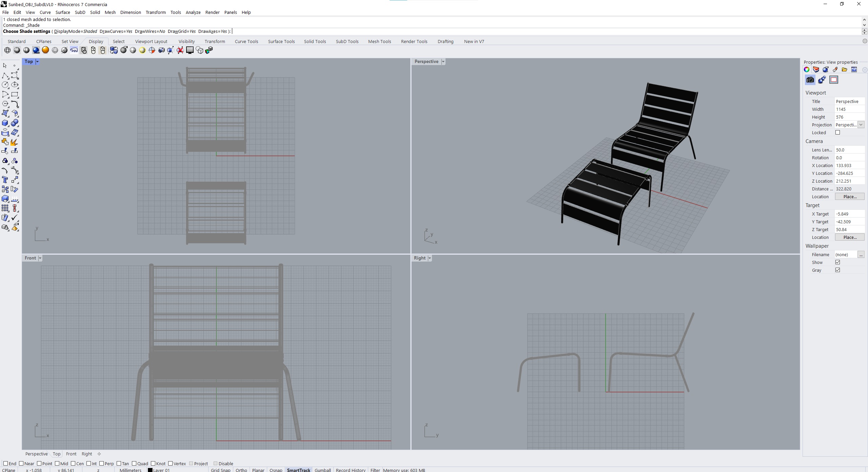868x472 pixels.
Task: Select the Rendered viewport sphere icon
Action: coord(36,50)
